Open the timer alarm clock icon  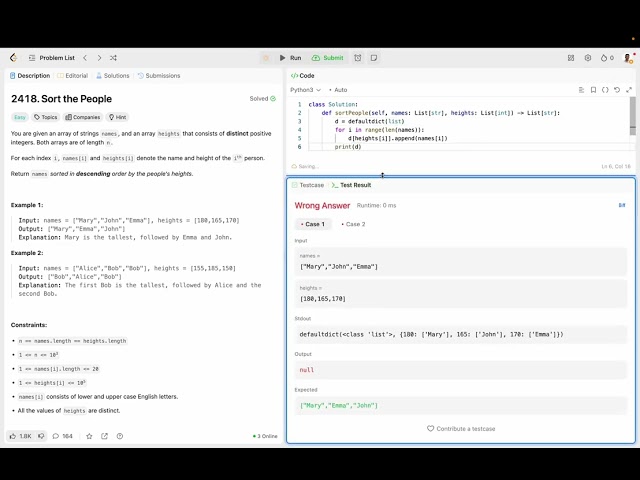[358, 58]
